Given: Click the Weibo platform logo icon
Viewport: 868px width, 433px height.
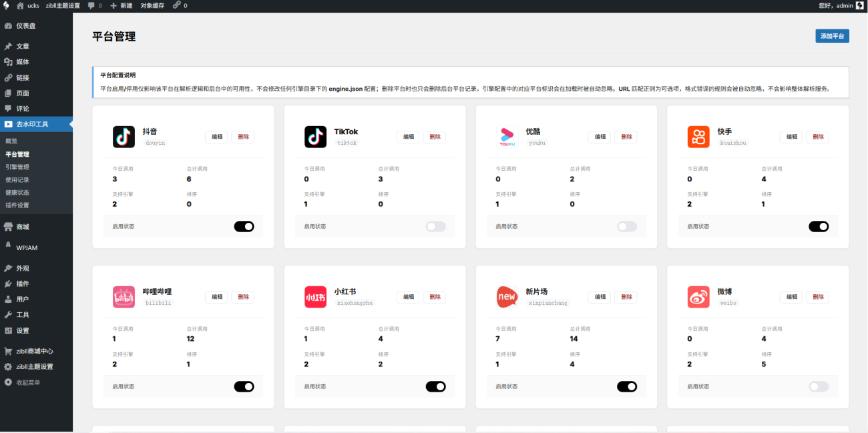Looking at the screenshot, I should pos(698,297).
